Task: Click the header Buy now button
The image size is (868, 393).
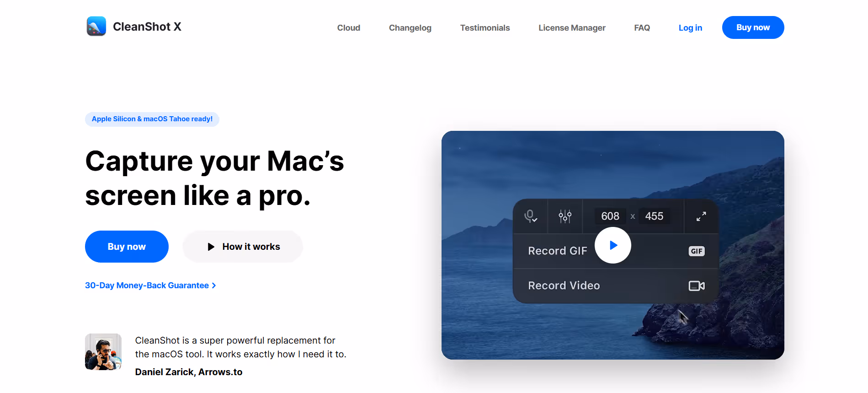Action: (x=753, y=27)
